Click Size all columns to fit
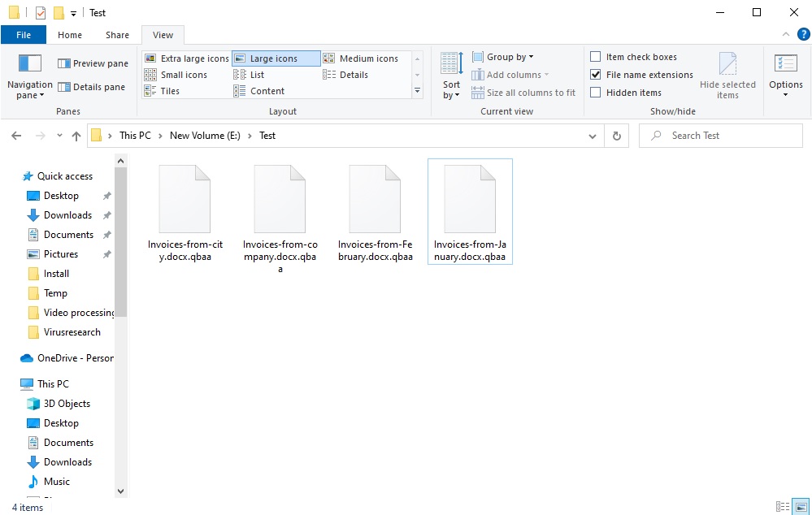This screenshot has height=515, width=812. 523,93
